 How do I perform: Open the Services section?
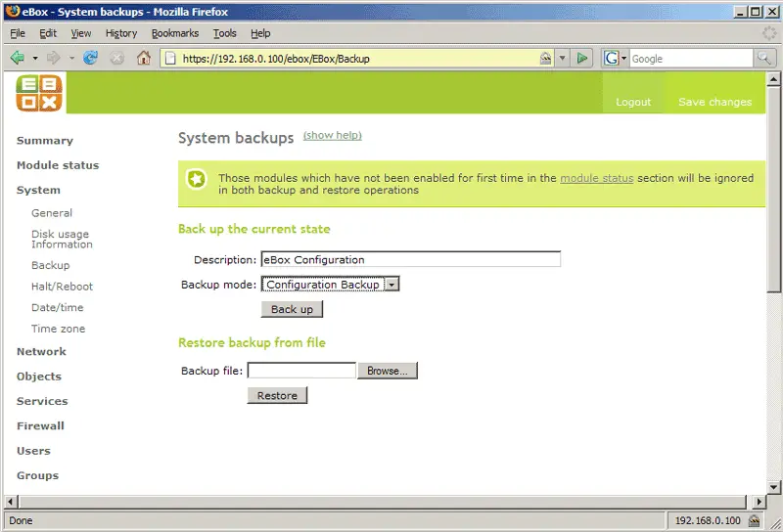[x=42, y=401]
